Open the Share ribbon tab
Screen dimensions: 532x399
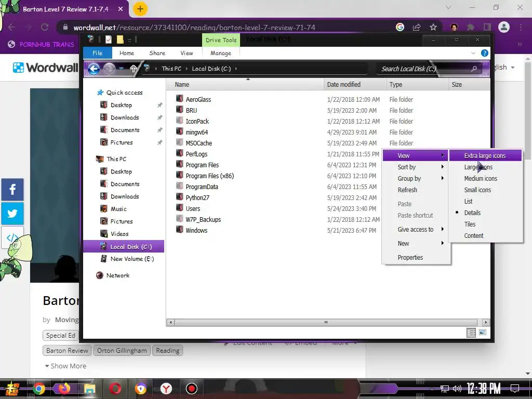tap(157, 53)
